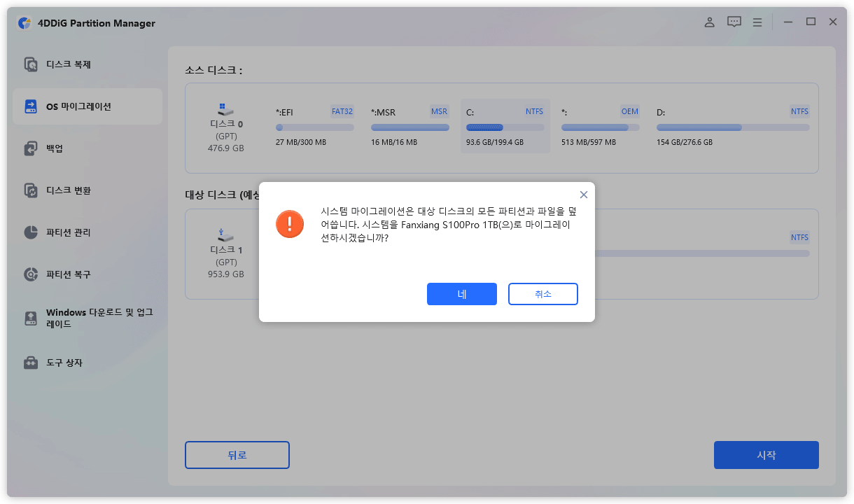Start migration with the 시작 button
This screenshot has width=854, height=504.
click(x=766, y=455)
